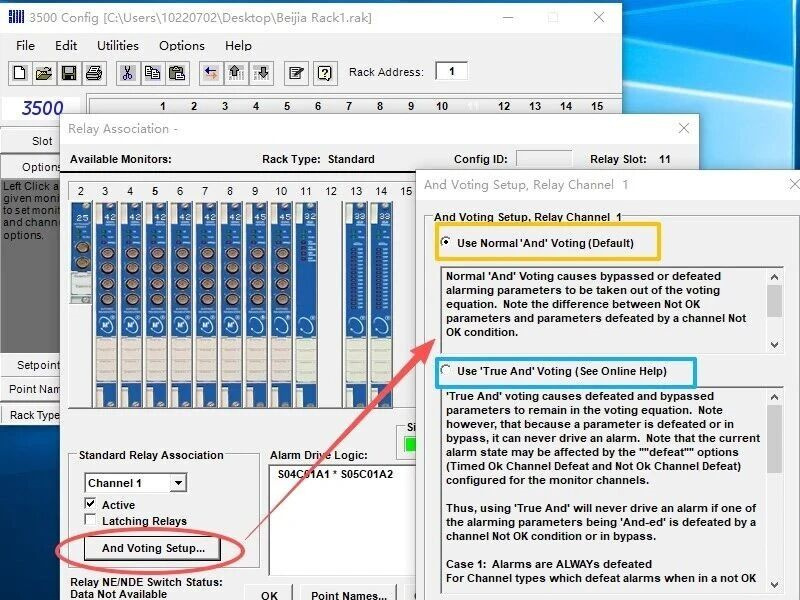The image size is (800, 600).
Task: Expand the Channel 1 dropdown
Action: pos(178,483)
